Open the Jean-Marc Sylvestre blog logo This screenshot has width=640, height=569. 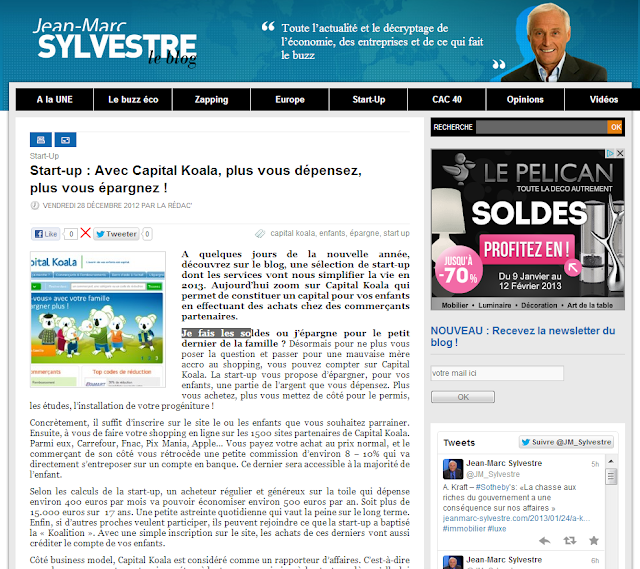[x=116, y=42]
